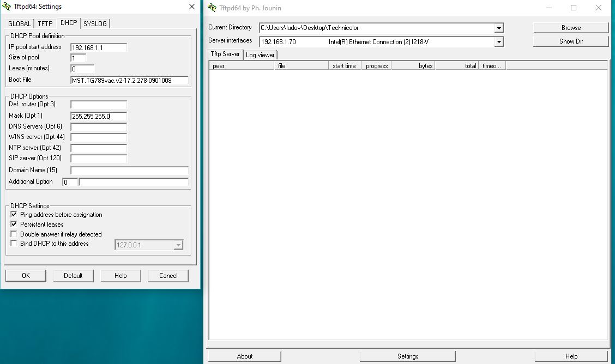
Task: Open the Current Directory dropdown arrow
Action: 499,28
